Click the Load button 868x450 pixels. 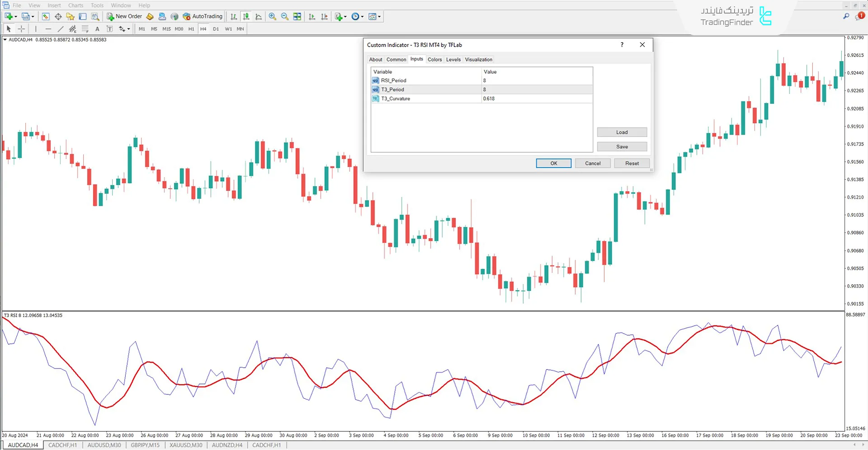622,132
